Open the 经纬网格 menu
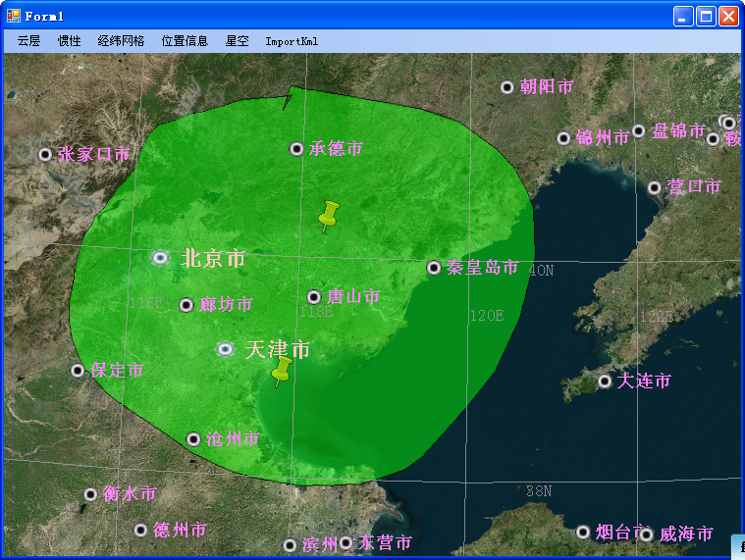This screenshot has width=745, height=560. pyautogui.click(x=121, y=41)
